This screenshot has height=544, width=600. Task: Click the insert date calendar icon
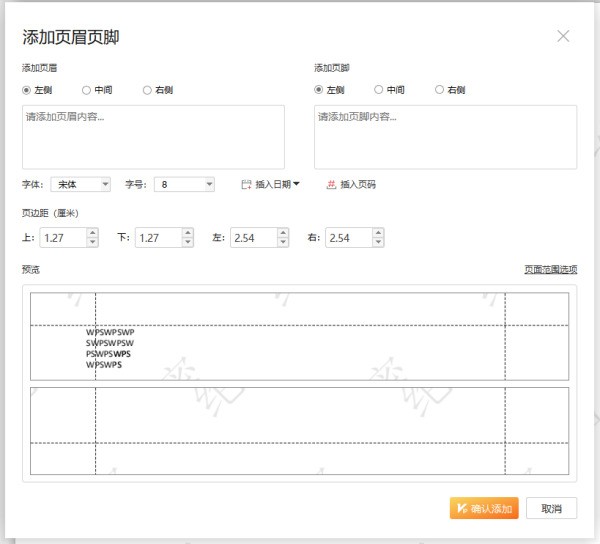click(247, 184)
